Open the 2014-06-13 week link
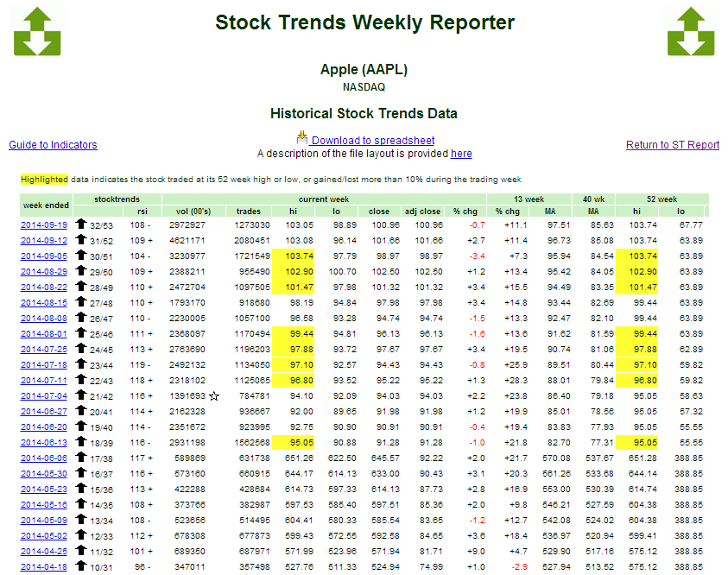This screenshot has width=728, height=575. coord(44,443)
